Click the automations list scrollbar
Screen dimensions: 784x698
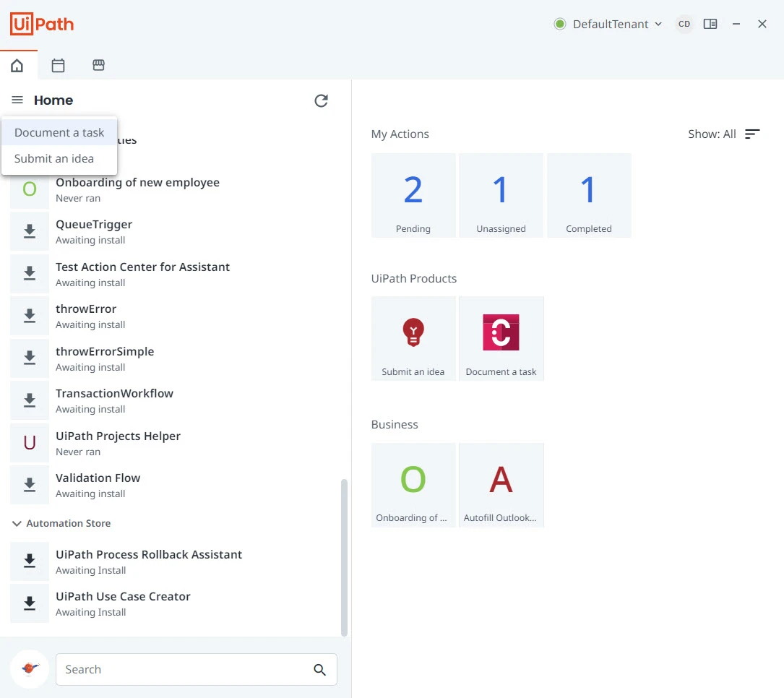coord(344,558)
